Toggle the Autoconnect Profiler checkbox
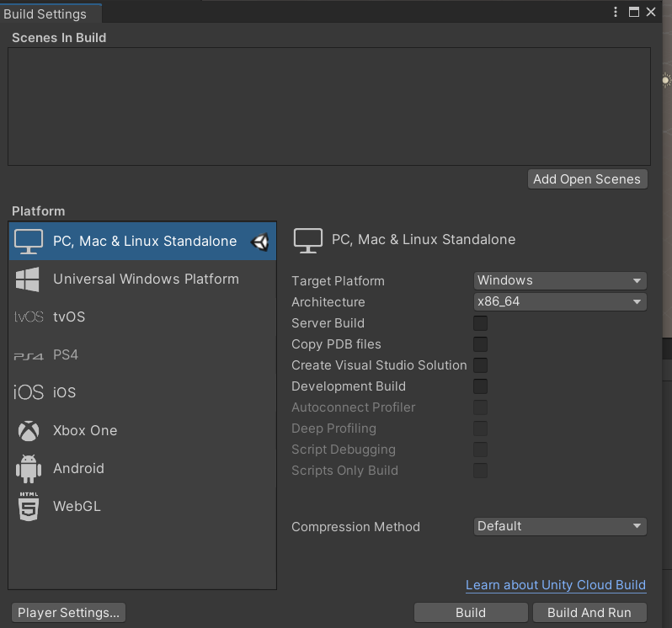 [x=481, y=407]
